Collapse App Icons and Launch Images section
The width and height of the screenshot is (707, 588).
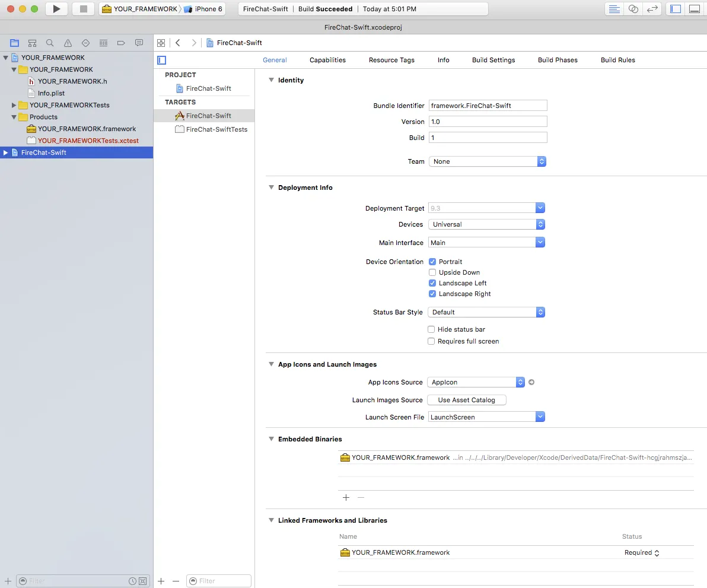271,364
